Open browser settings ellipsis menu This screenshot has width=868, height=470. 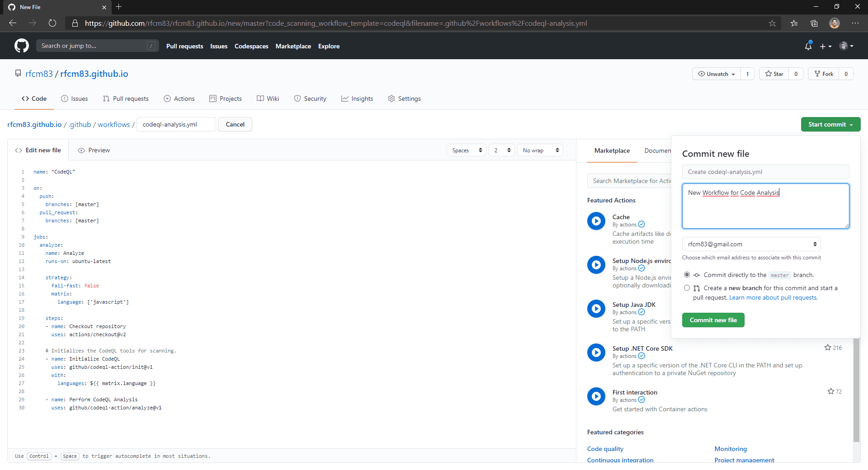pos(855,23)
